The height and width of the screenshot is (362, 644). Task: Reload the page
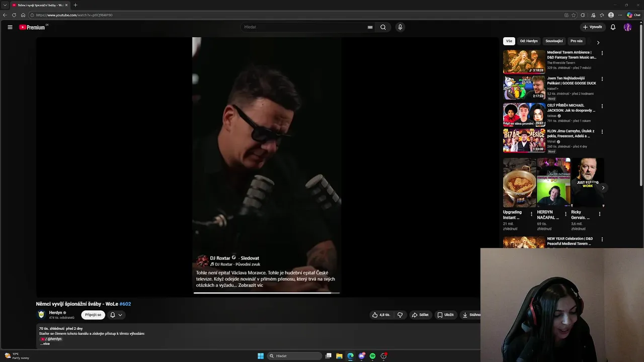[x=14, y=15]
